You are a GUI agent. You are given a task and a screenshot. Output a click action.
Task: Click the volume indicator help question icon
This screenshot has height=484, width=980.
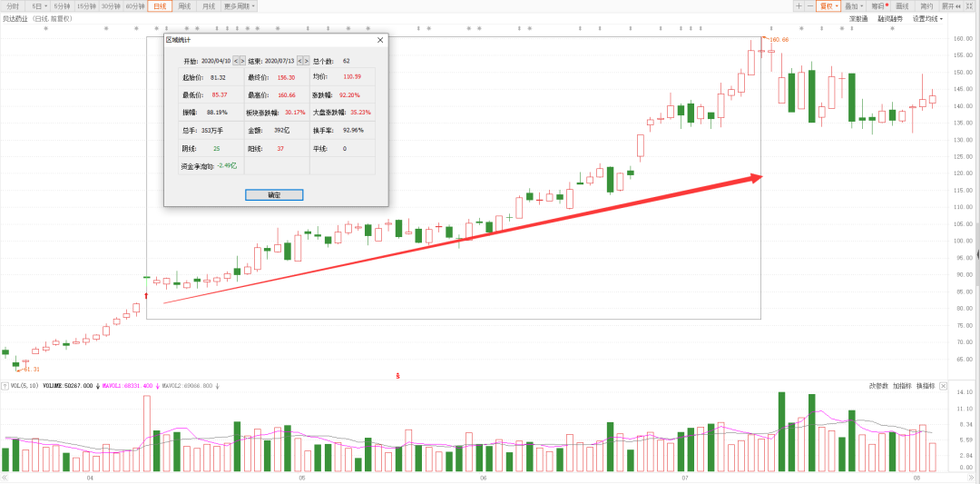tap(4, 385)
